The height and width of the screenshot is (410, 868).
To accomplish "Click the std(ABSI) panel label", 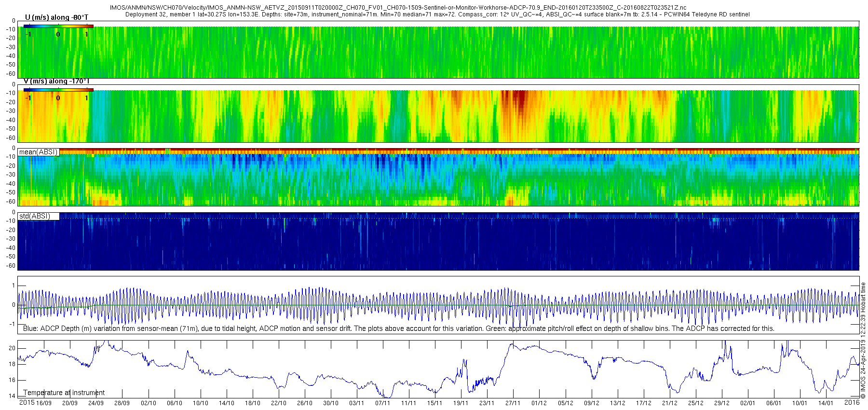I will 35,216.
